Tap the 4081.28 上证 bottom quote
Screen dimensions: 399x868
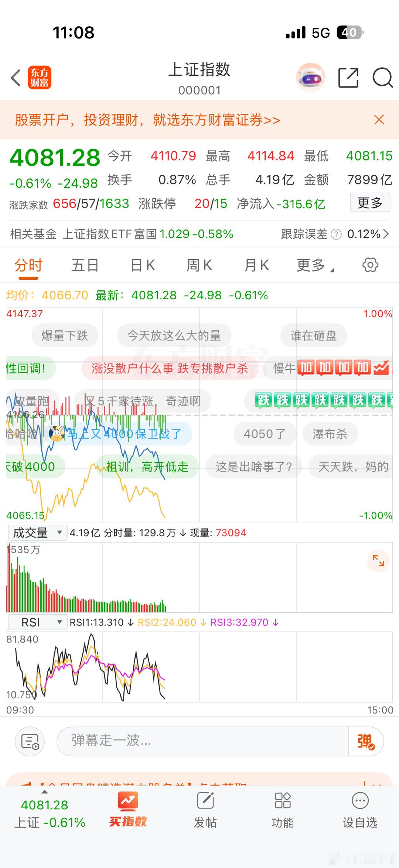tap(50, 813)
